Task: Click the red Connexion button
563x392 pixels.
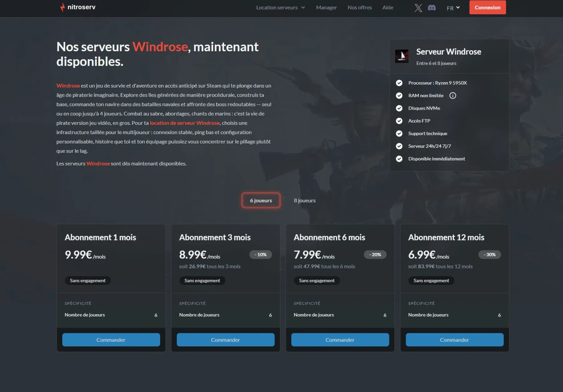Action: 487,8
